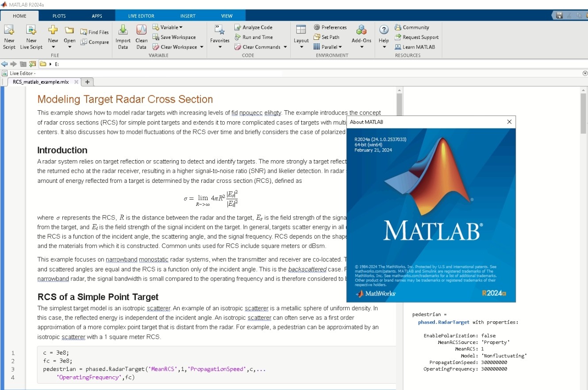588x390 pixels.
Task: Open the Find Files tool
Action: point(95,32)
